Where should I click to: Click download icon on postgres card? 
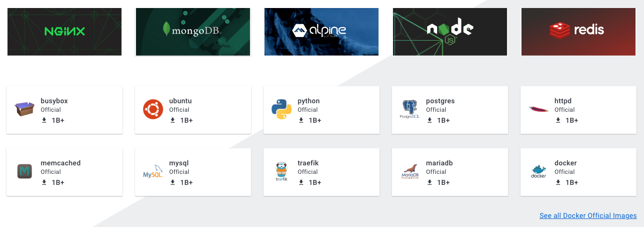coord(430,120)
